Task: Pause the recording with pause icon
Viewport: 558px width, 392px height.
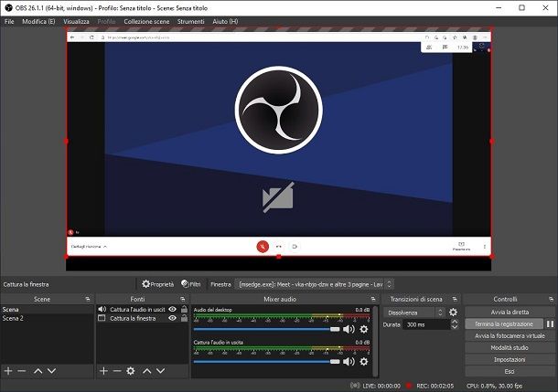Action: pyautogui.click(x=550, y=323)
